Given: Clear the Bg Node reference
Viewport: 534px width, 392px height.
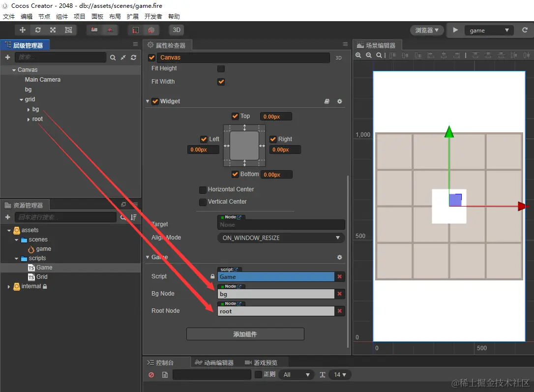Looking at the screenshot, I should click(x=340, y=294).
